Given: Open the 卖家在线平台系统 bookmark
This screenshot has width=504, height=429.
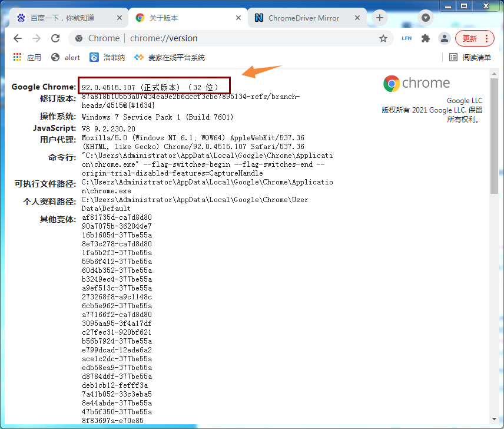Looking at the screenshot, I should 170,58.
